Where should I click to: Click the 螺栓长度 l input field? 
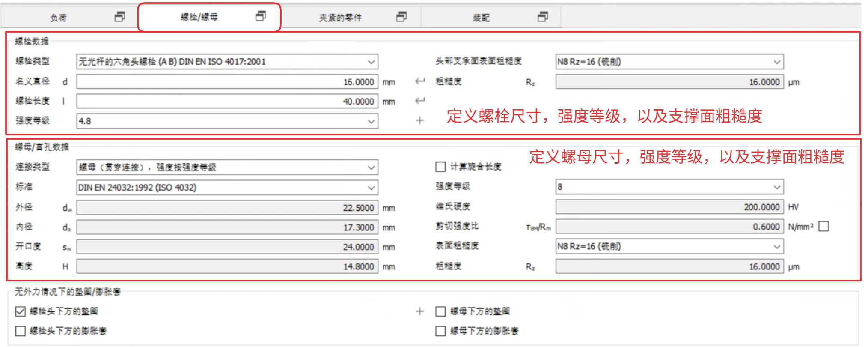pos(227,102)
